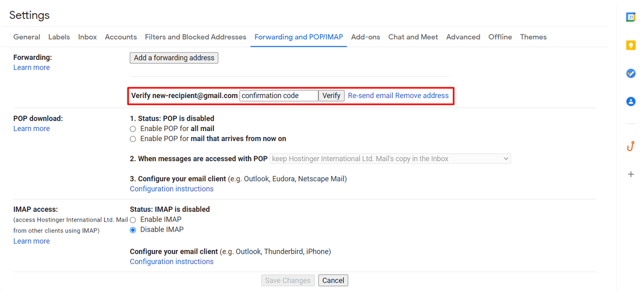
Task: Select the Themes settings tab
Action: (x=533, y=37)
